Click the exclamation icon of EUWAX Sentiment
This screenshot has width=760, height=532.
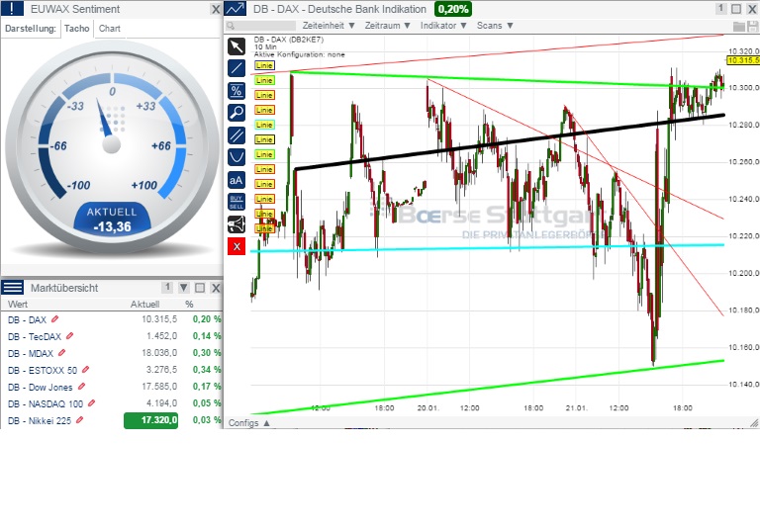(12, 8)
